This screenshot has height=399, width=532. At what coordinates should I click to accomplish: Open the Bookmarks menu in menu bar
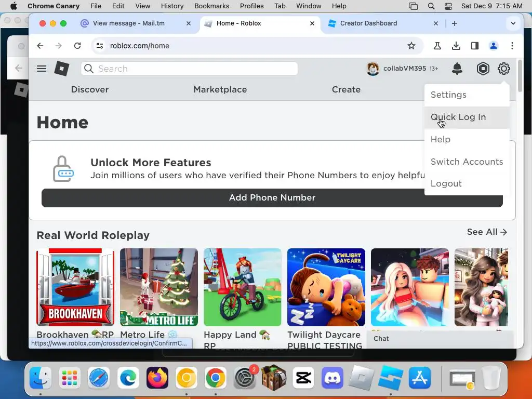pos(212,6)
